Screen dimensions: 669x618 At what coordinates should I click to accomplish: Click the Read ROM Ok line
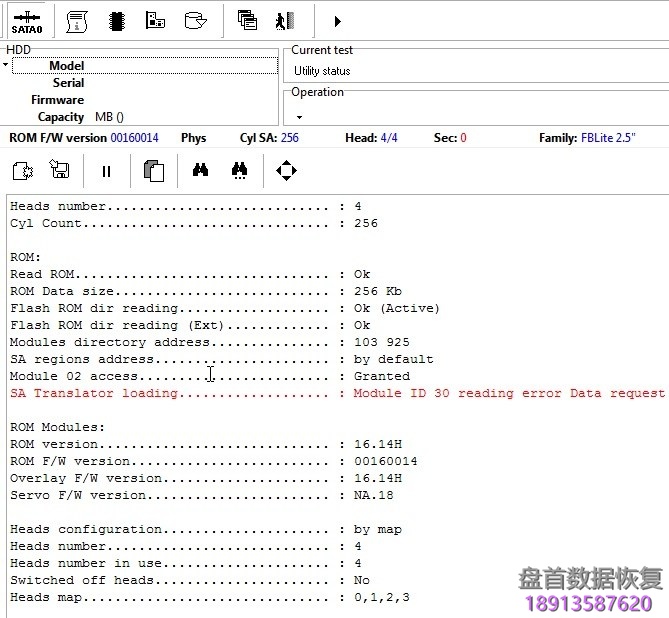pos(190,274)
